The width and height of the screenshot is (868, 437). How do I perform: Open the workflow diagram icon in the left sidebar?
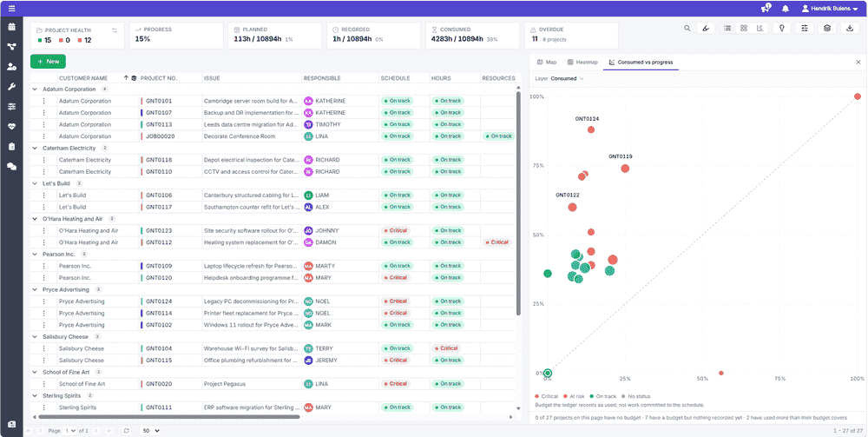11,47
